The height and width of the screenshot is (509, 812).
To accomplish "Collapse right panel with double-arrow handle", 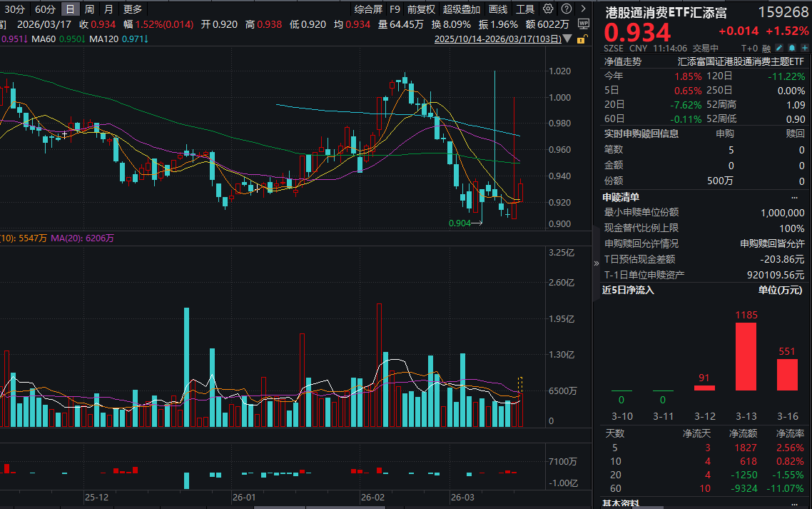I will point(597,263).
